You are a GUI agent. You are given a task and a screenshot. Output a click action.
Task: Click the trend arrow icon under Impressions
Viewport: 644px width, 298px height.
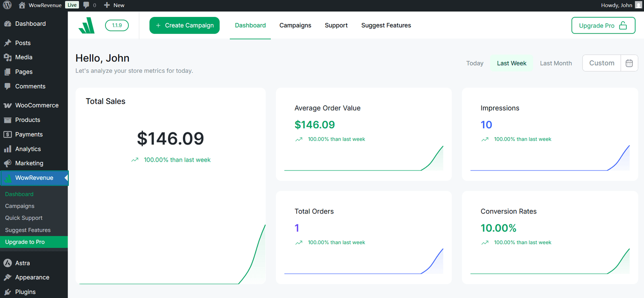coord(485,140)
